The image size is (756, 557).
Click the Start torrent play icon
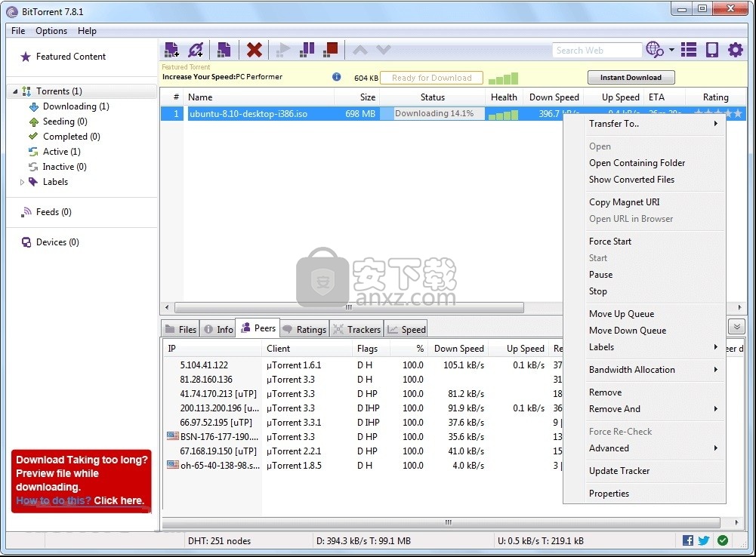[283, 50]
